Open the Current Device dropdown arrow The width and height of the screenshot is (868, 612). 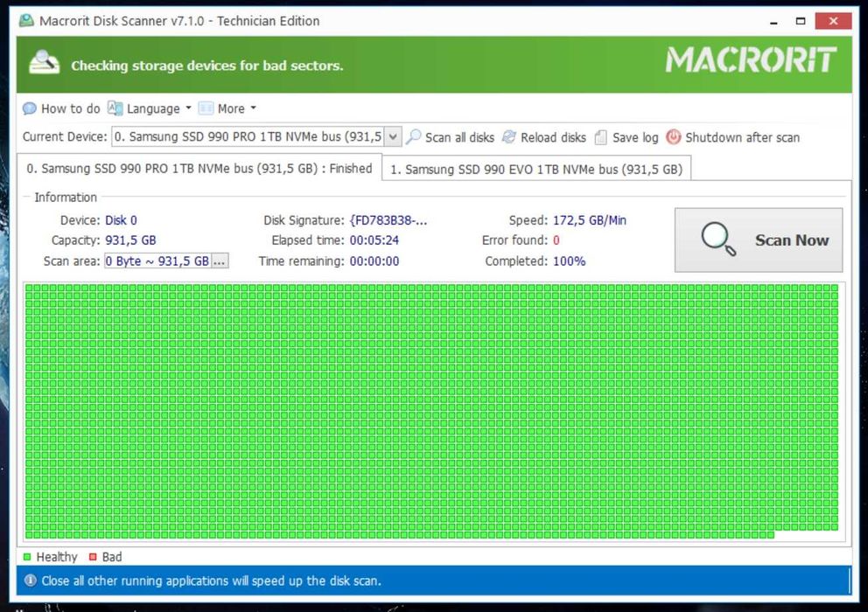[x=393, y=136]
